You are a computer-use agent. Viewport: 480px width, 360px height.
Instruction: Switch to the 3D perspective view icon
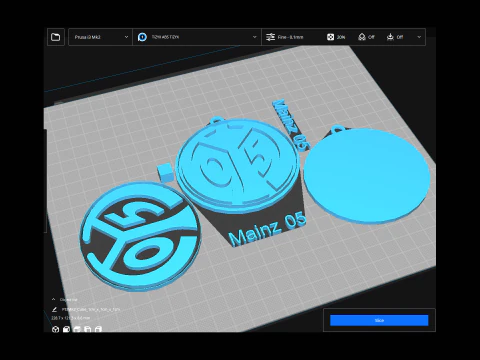[55, 329]
